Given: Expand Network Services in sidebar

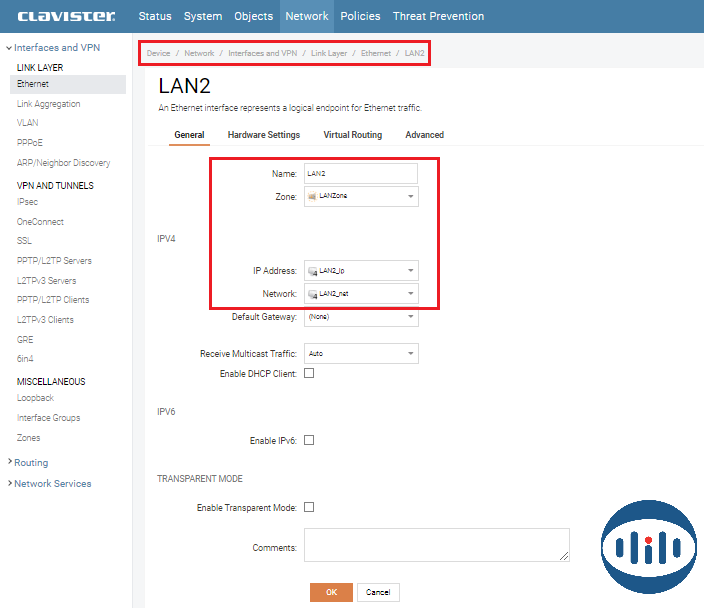Looking at the screenshot, I should click(52, 484).
